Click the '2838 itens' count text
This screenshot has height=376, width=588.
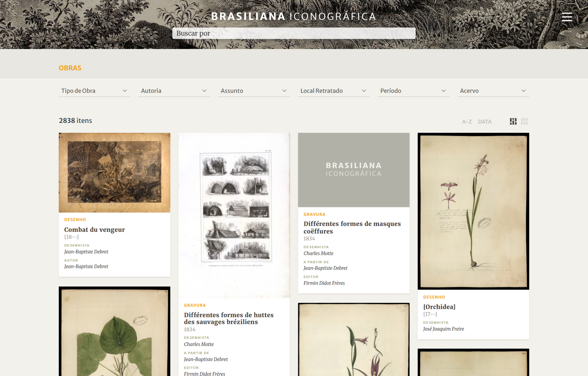(x=75, y=121)
